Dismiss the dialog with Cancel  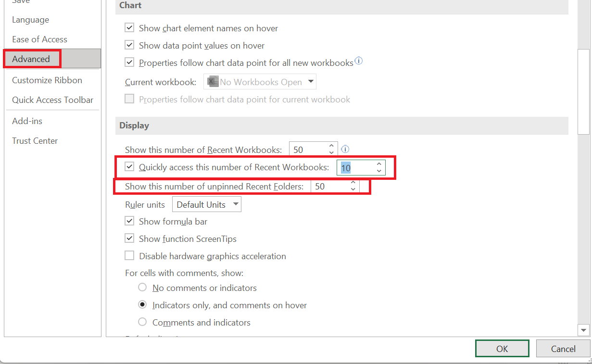[x=563, y=348]
